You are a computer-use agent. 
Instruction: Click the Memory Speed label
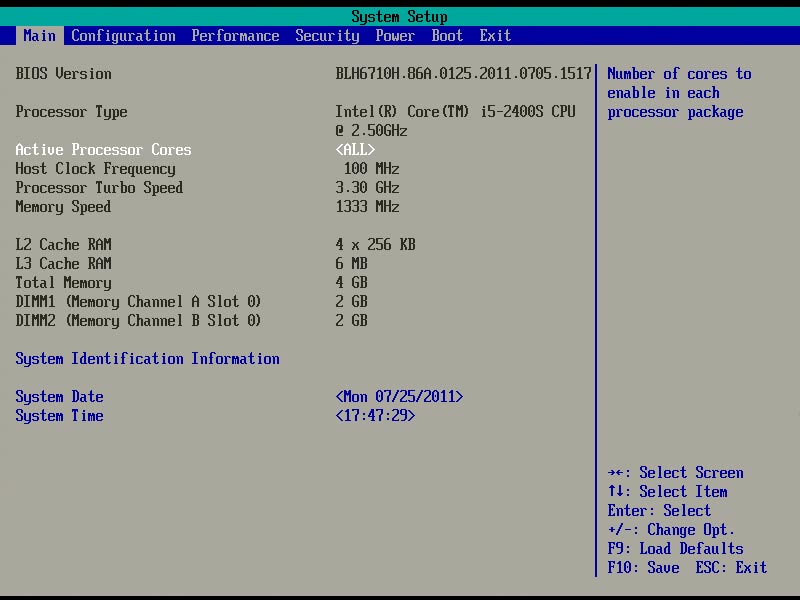click(x=63, y=207)
